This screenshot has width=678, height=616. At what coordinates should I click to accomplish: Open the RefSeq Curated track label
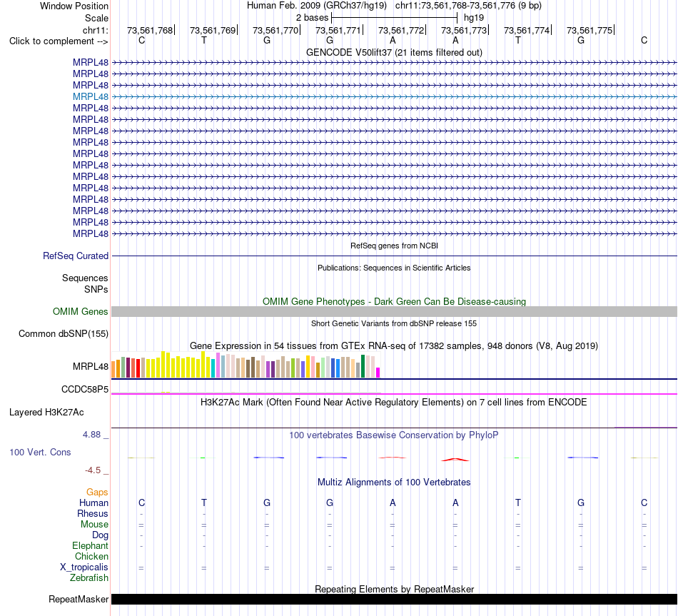coord(76,256)
